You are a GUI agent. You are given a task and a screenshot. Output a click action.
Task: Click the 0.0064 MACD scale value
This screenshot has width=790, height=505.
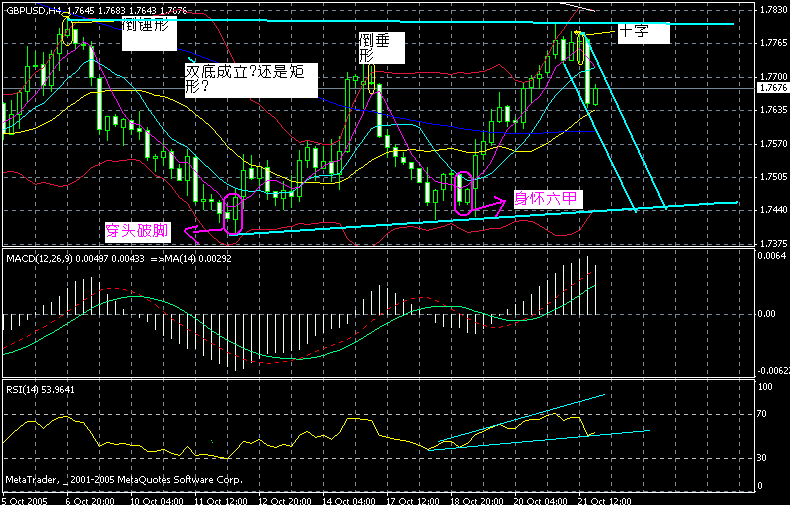coord(772,256)
